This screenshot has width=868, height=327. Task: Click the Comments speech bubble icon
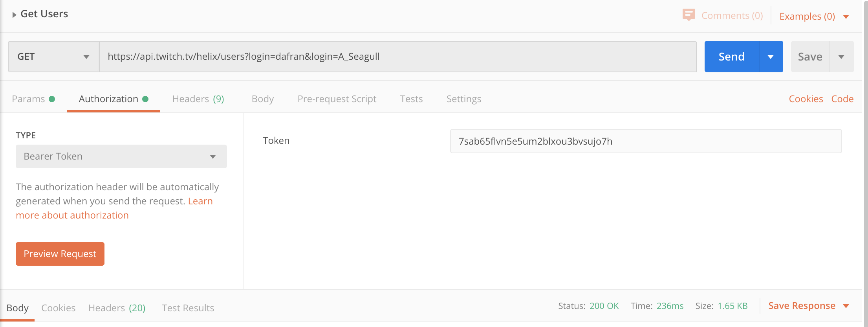pyautogui.click(x=689, y=15)
